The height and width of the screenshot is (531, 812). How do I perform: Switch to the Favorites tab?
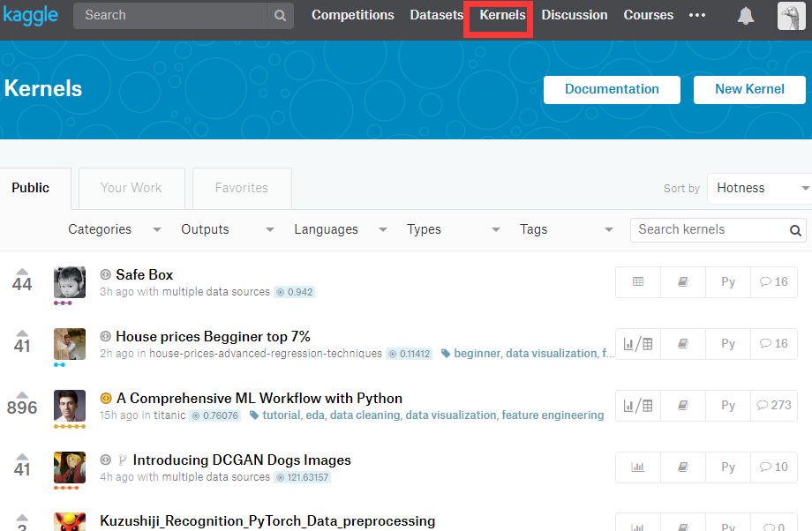coord(242,188)
